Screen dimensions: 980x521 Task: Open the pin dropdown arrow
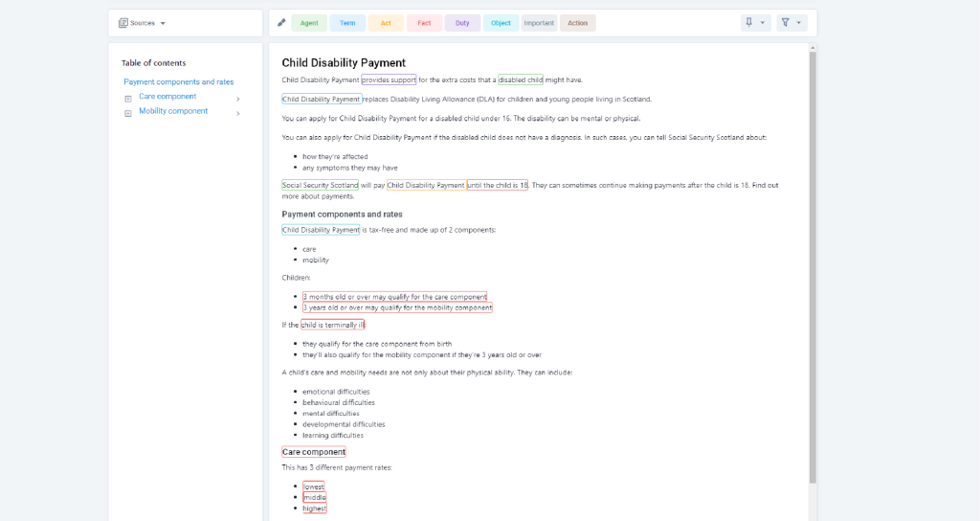[763, 23]
